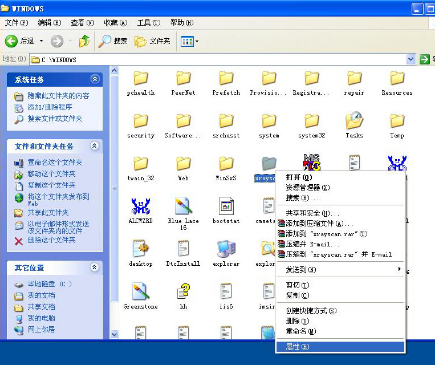
Task: Choose 属性 in the context menu
Action: 340,347
